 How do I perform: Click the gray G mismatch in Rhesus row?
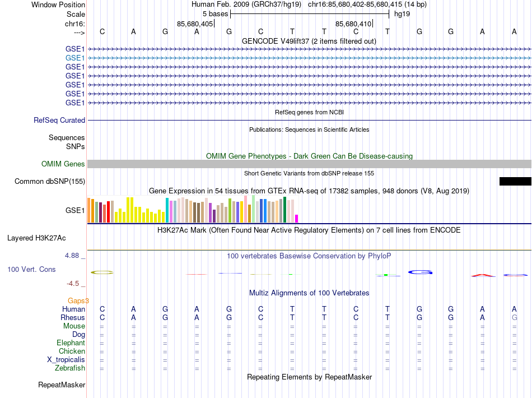click(514, 317)
